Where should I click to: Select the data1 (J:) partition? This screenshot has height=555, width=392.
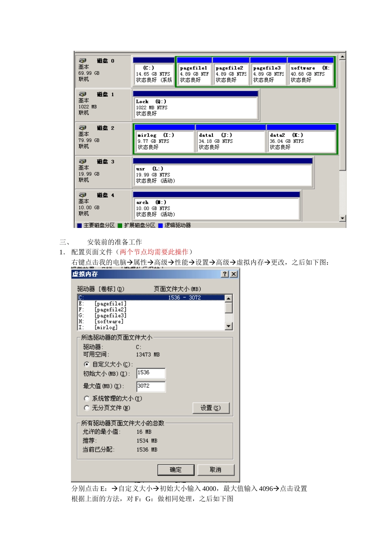click(230, 139)
